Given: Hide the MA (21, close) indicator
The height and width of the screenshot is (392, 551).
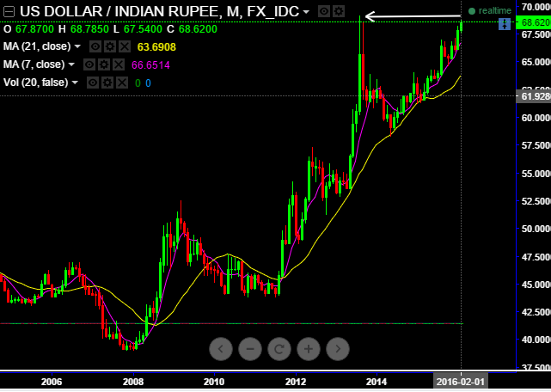Looking at the screenshot, I should click(x=95, y=46).
